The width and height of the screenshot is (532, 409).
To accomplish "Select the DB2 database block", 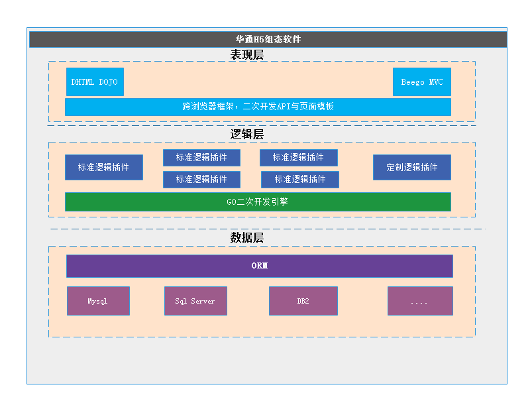I will pyautogui.click(x=303, y=301).
